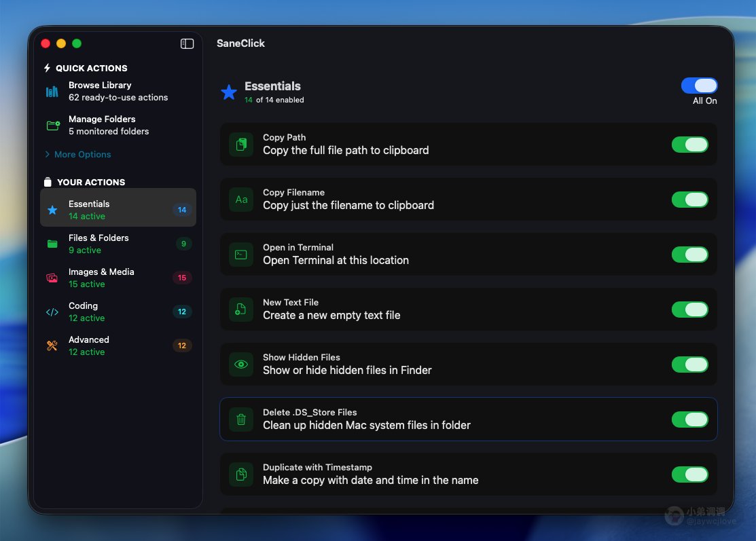756x541 pixels.
Task: Click the Advanced tools icon
Action: 52,346
